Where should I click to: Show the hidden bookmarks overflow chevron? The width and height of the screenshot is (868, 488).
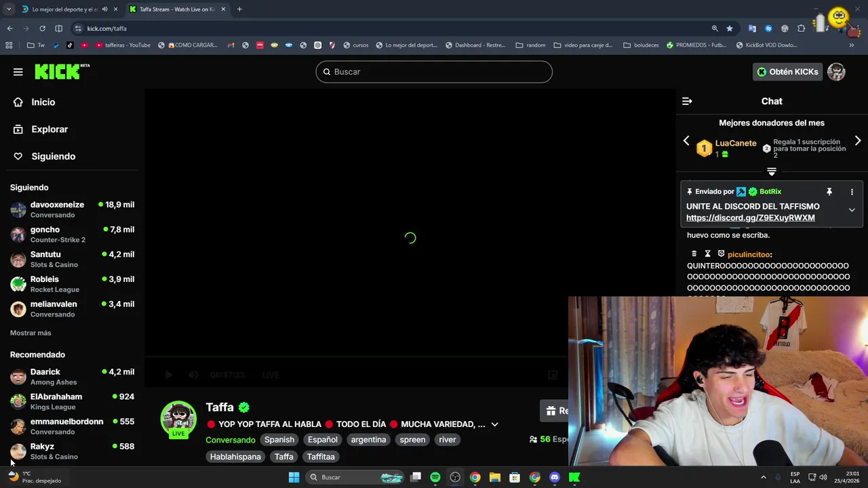click(852, 45)
